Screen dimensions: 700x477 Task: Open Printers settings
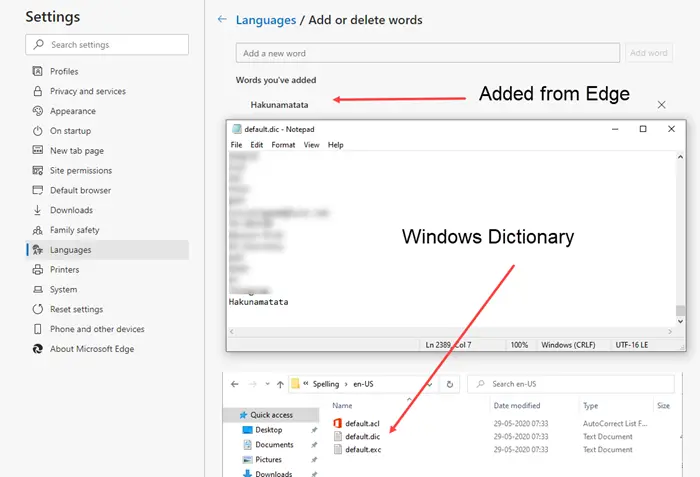click(64, 269)
